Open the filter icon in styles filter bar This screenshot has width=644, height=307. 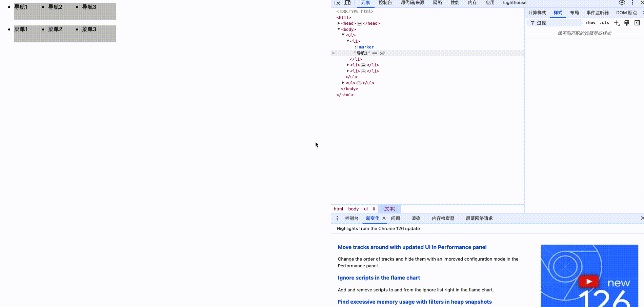[x=532, y=23]
